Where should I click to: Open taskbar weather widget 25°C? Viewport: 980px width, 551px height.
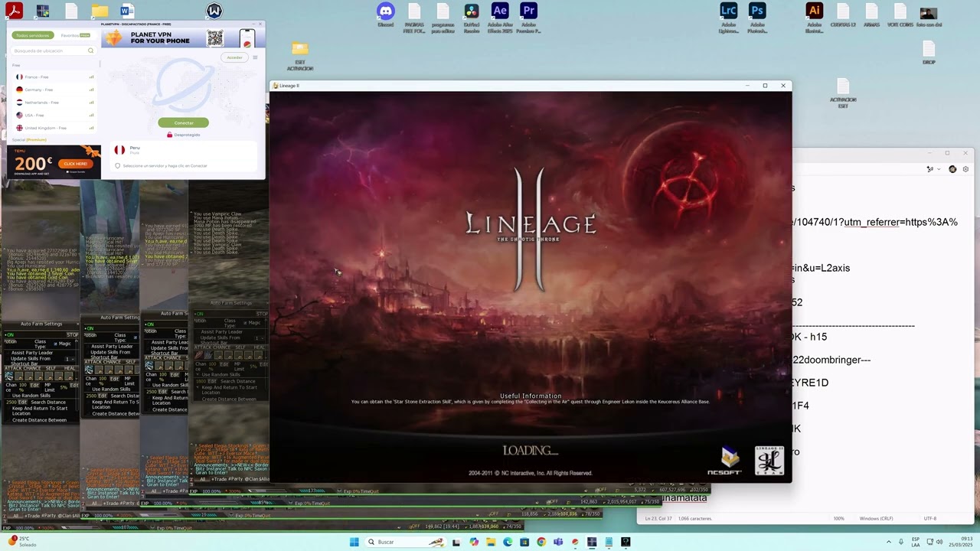tap(23, 542)
